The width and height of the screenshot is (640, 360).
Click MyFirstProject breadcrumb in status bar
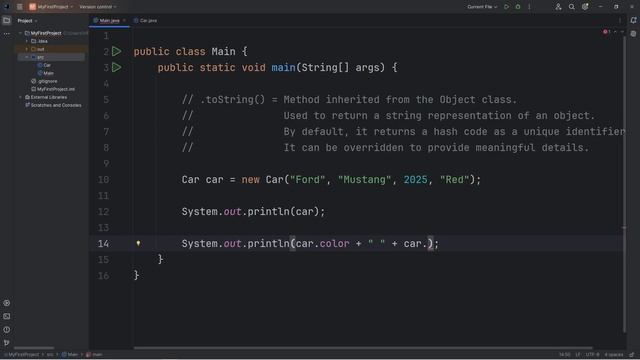pos(23,355)
